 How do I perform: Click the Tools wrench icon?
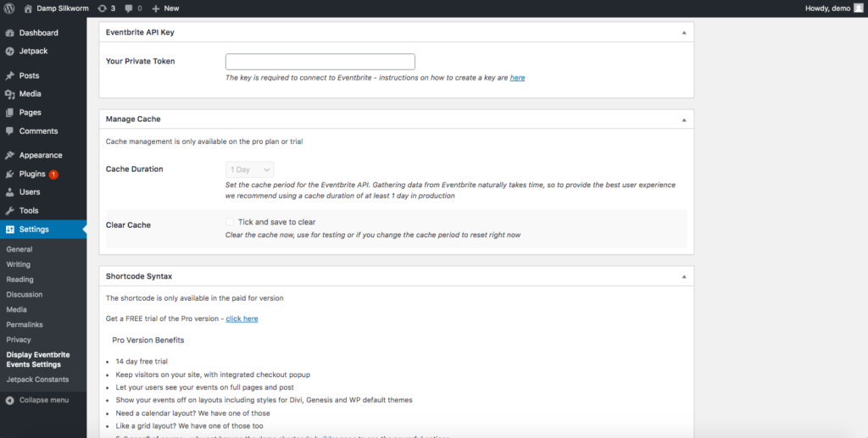pos(9,211)
